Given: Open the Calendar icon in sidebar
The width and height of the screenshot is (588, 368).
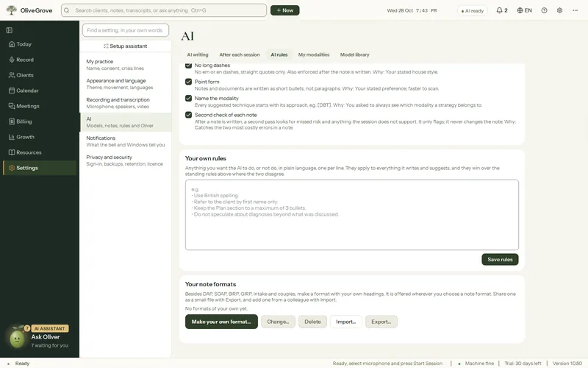Looking at the screenshot, I should click(12, 91).
